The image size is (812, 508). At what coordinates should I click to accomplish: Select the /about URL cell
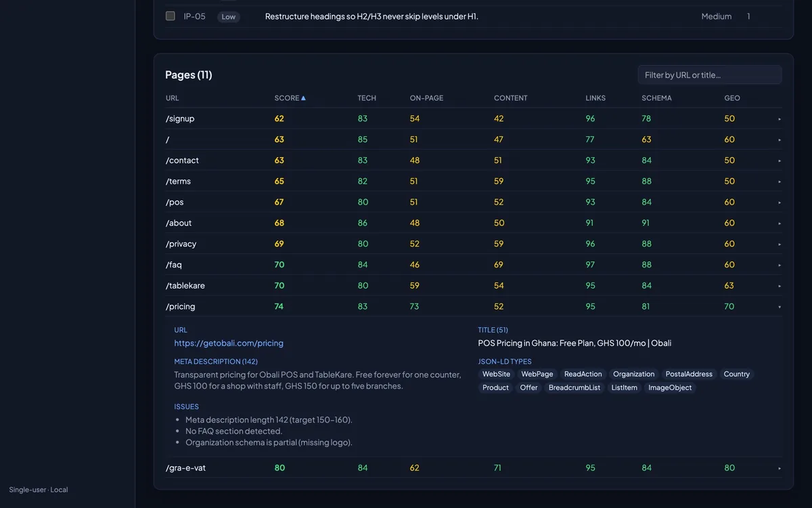pos(179,224)
